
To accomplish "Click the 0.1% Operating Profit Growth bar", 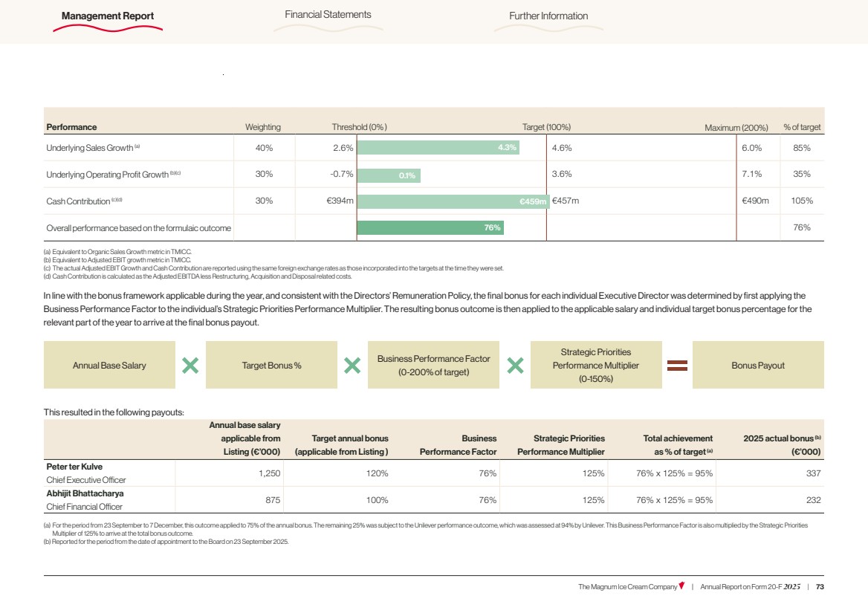I will coord(389,175).
